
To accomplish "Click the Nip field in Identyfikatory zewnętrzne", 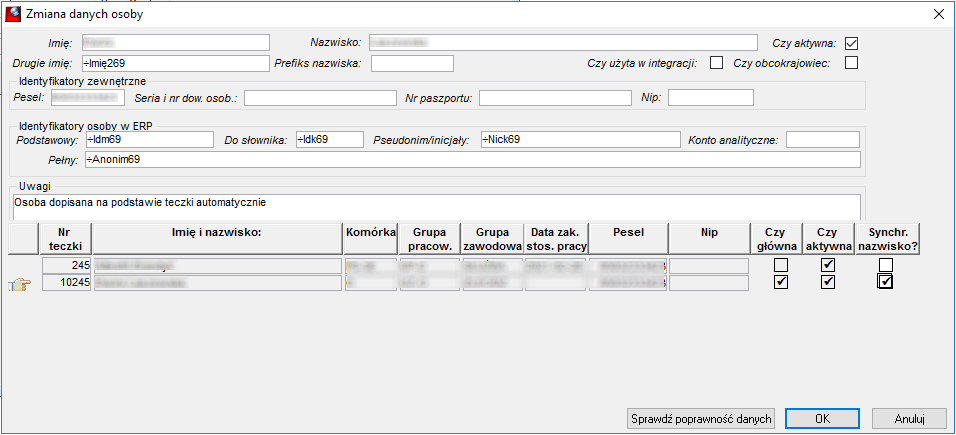I will 711,98.
